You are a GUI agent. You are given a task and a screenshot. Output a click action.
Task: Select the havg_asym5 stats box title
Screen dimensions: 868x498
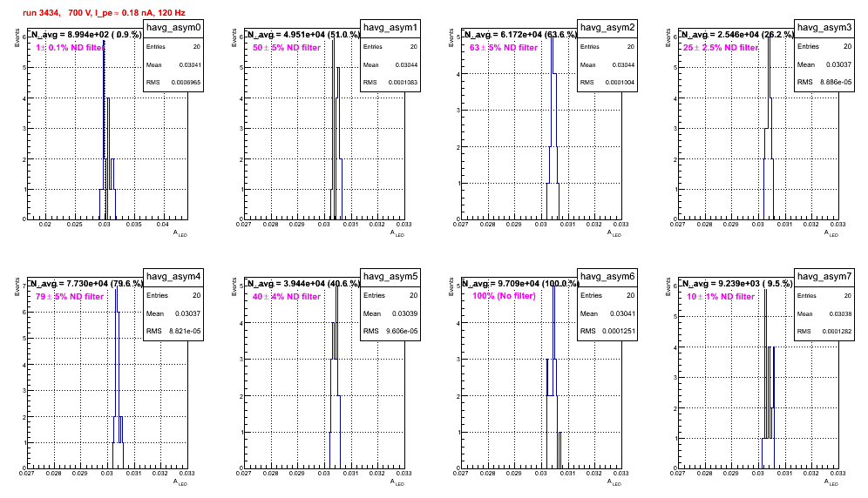pos(390,277)
